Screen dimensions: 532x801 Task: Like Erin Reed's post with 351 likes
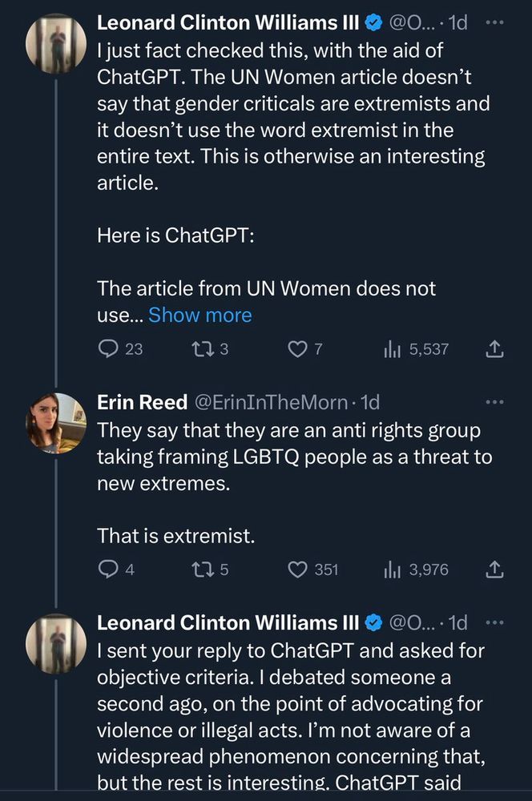297,570
